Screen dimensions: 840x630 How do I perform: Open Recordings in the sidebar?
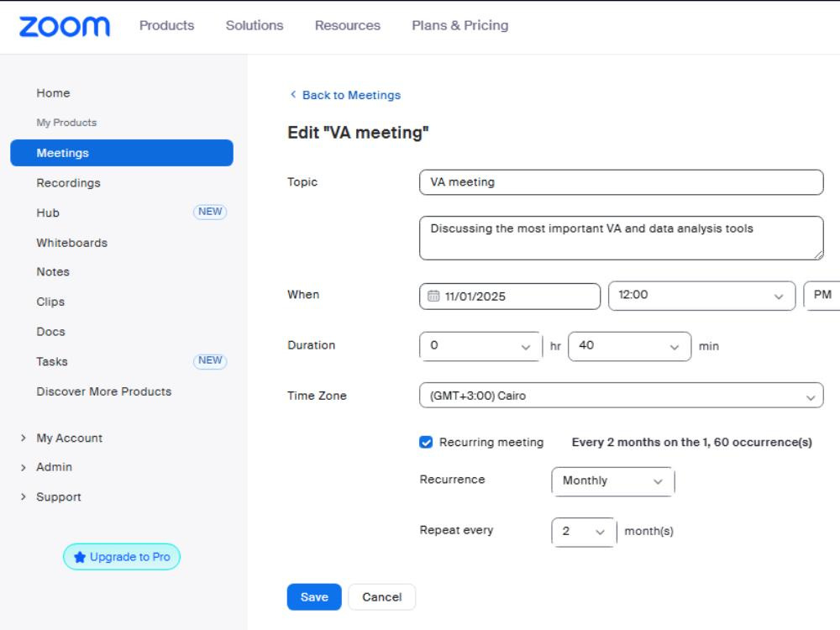69,183
